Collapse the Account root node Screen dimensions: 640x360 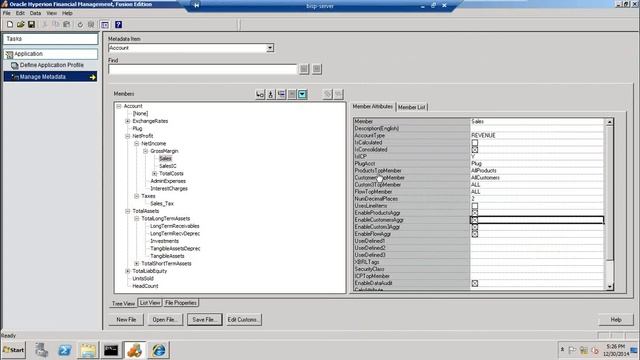pyautogui.click(x=119, y=106)
